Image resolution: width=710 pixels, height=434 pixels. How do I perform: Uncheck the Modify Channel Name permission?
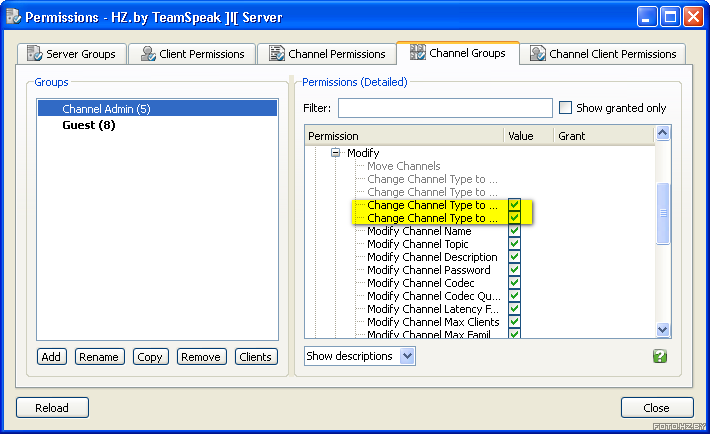(x=514, y=231)
